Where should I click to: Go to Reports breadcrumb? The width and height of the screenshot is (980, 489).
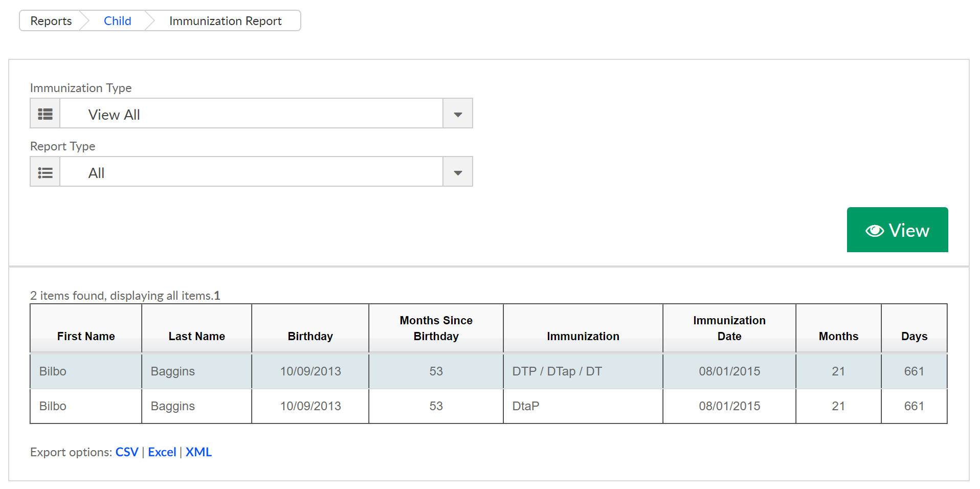[51, 21]
